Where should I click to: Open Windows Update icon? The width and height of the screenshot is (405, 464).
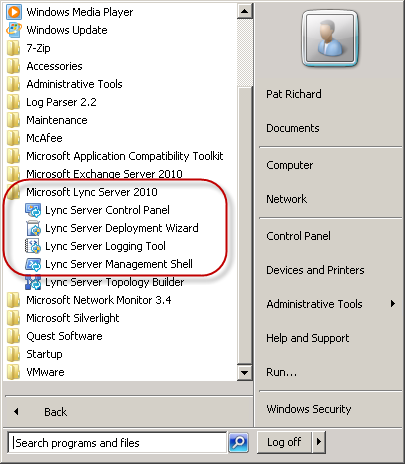pyautogui.click(x=14, y=30)
